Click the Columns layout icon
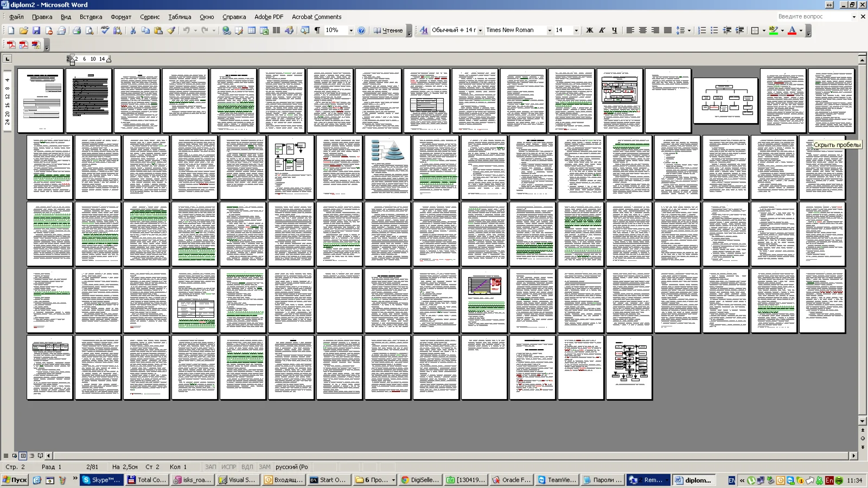Image resolution: width=868 pixels, height=488 pixels. pos(277,30)
